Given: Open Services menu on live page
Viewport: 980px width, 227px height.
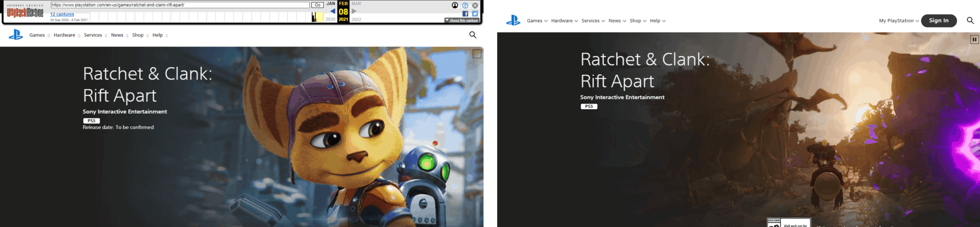Looking at the screenshot, I should (x=593, y=21).
